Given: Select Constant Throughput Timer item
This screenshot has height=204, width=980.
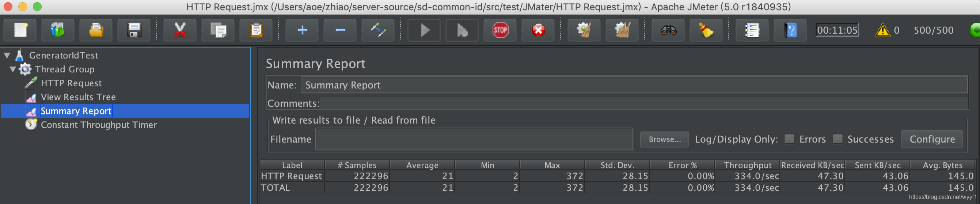Looking at the screenshot, I should (x=99, y=125).
